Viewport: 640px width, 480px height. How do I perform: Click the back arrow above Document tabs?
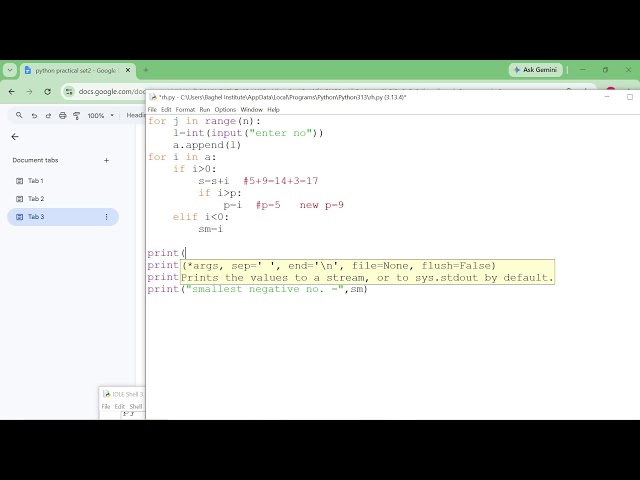(15, 137)
